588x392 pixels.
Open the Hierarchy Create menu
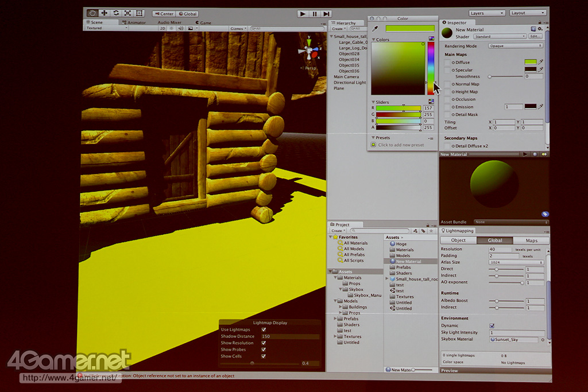tap(338, 29)
